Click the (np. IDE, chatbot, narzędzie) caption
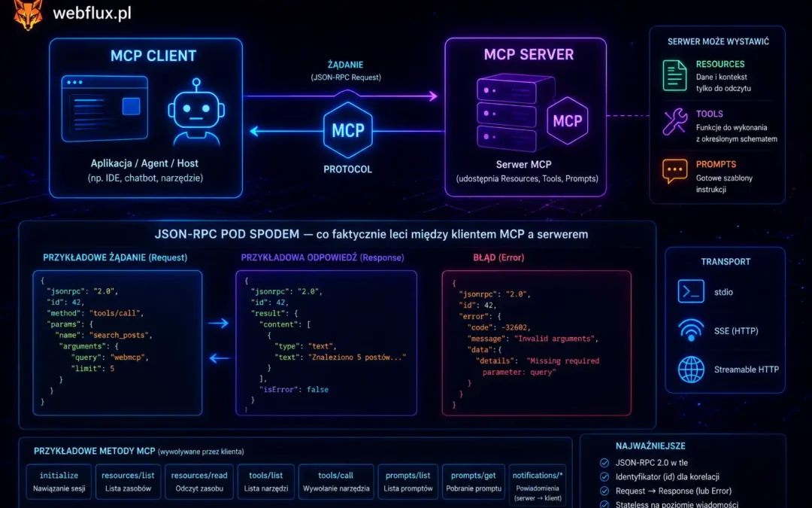 coord(145,178)
